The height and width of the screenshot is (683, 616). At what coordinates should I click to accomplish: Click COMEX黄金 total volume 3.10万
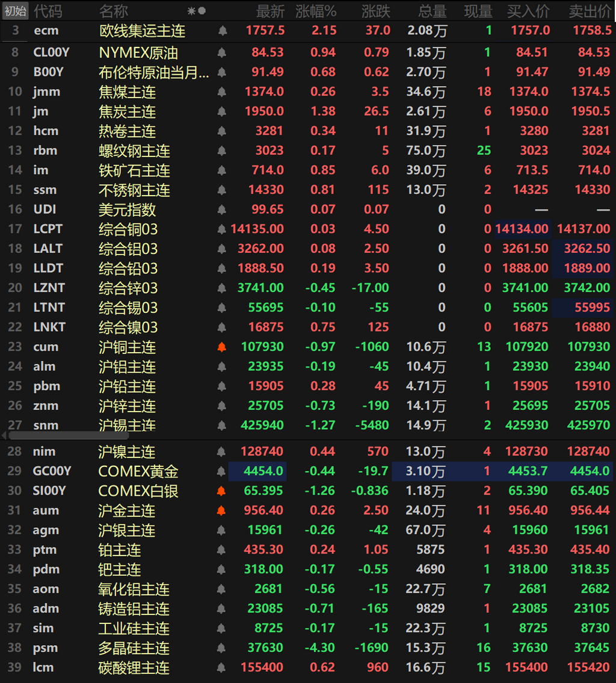(x=426, y=471)
